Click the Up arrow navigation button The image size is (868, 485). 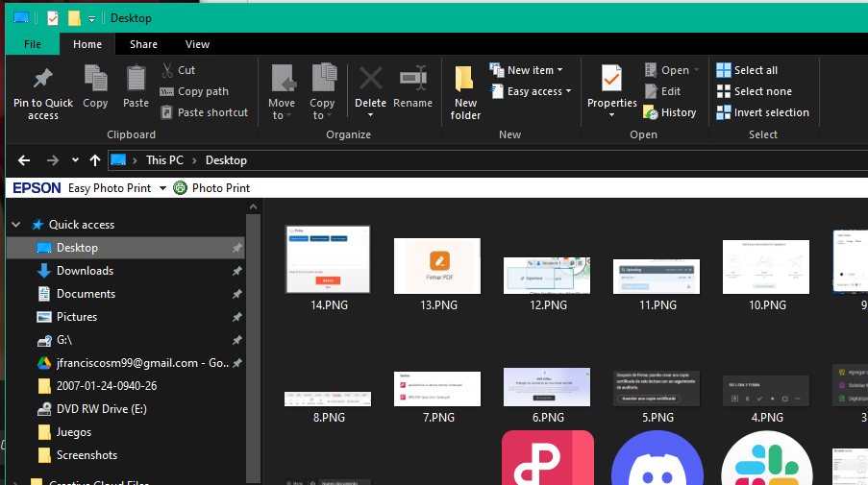94,160
